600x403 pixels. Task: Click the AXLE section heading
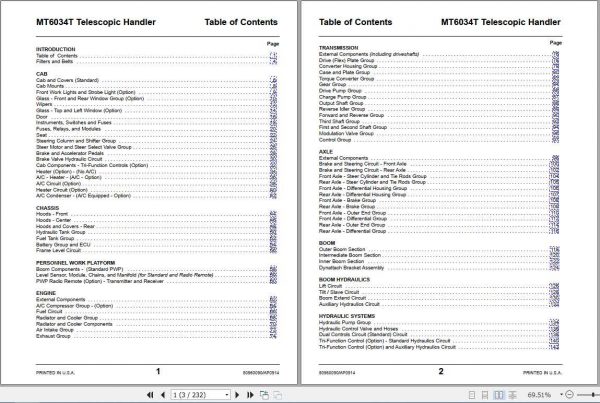[326, 152]
